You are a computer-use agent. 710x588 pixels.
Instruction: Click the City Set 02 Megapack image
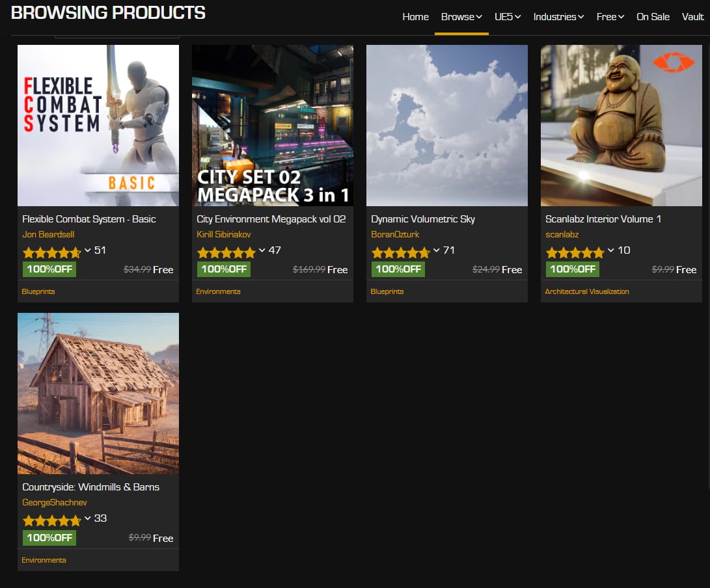(272, 125)
